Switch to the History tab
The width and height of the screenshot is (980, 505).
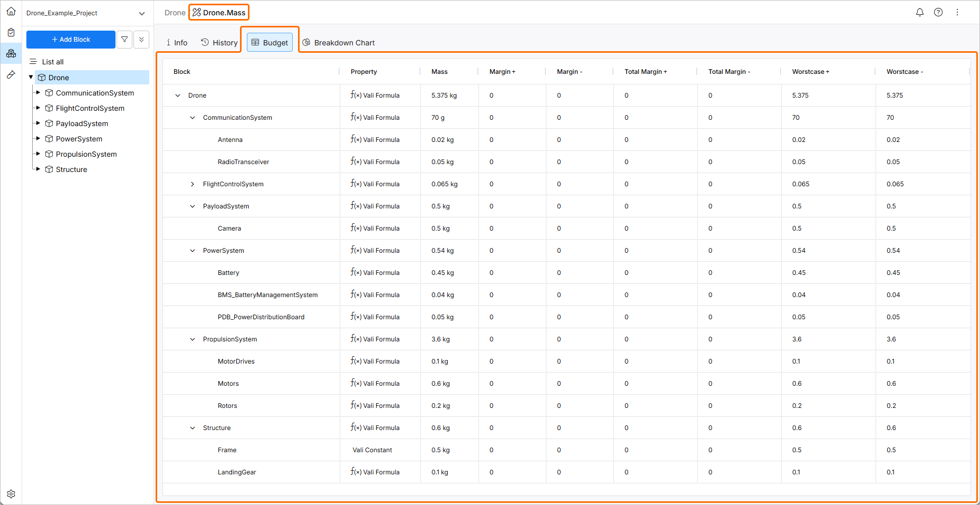(x=218, y=42)
